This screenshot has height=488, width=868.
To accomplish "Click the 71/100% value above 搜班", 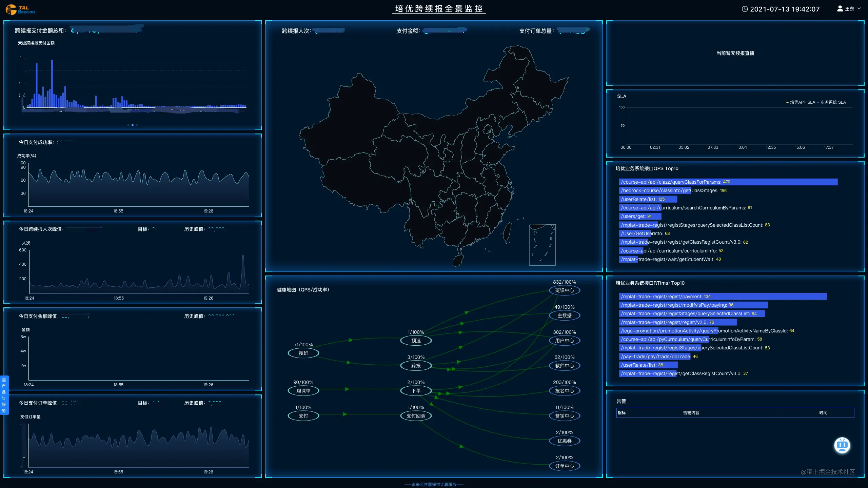I will coord(303,345).
